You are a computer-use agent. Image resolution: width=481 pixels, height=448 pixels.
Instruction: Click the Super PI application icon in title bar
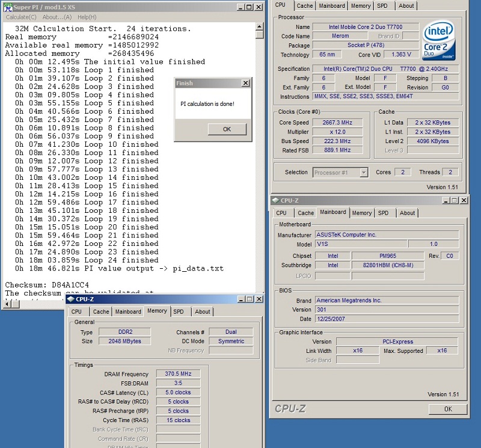click(x=8, y=7)
